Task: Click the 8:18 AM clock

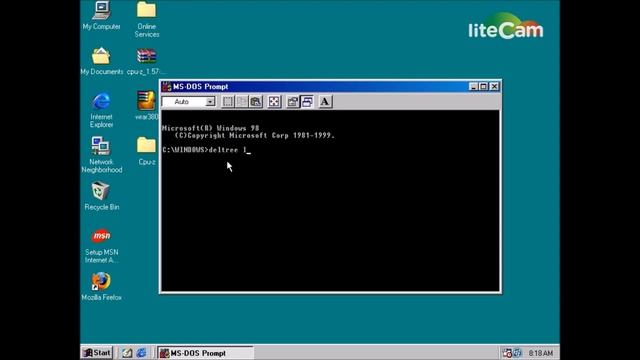Action: [x=540, y=353]
